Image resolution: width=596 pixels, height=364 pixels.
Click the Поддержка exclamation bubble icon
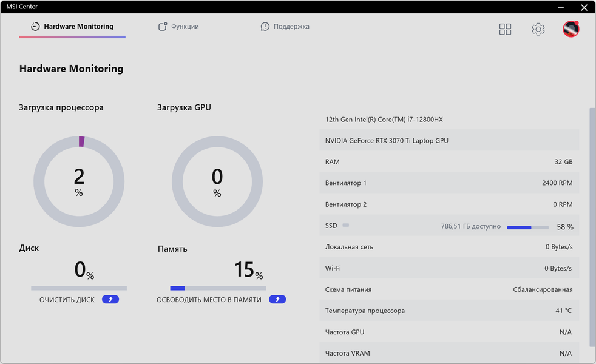[265, 27]
